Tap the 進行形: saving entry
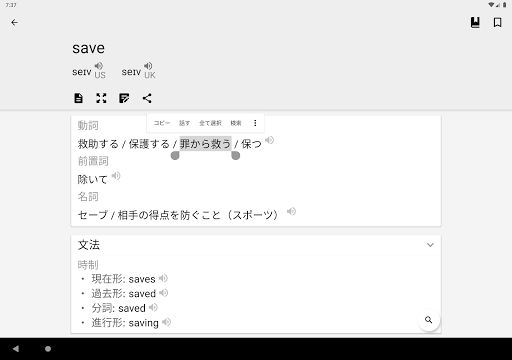Viewport: 512px width, 360px height. coord(125,323)
